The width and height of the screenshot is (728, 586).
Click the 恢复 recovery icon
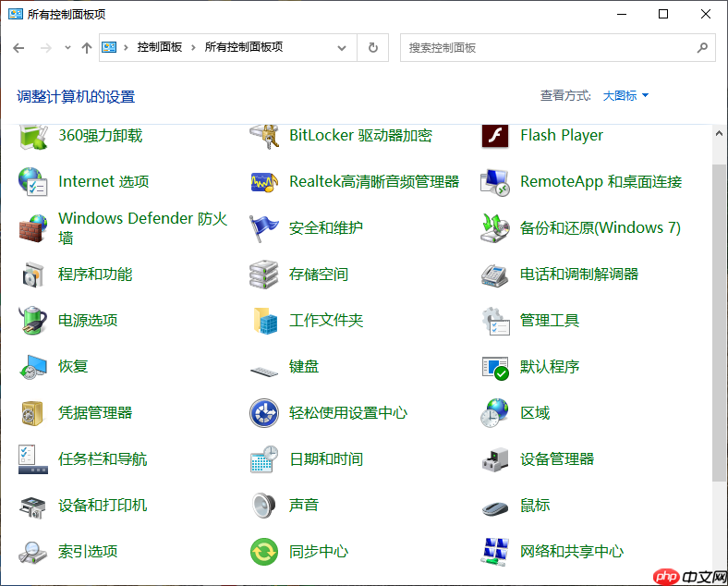(x=33, y=367)
